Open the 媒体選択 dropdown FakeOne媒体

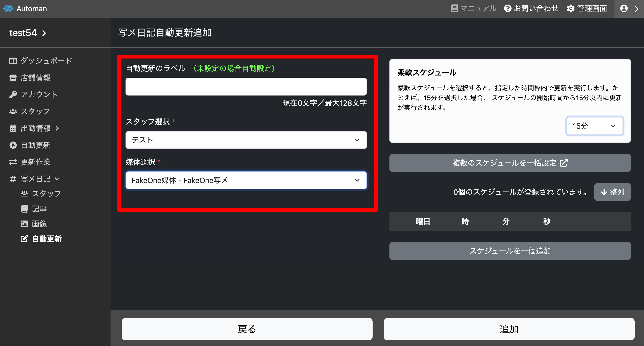(246, 180)
